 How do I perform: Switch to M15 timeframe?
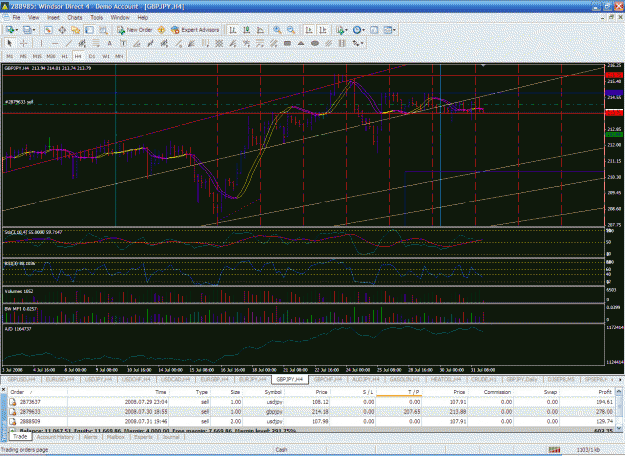click(37, 56)
